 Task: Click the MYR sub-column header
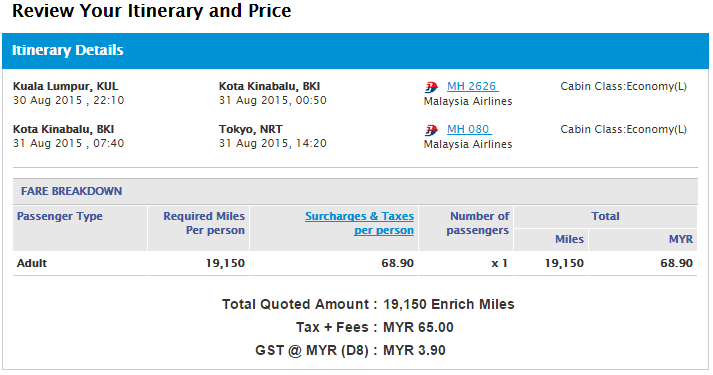click(x=681, y=239)
